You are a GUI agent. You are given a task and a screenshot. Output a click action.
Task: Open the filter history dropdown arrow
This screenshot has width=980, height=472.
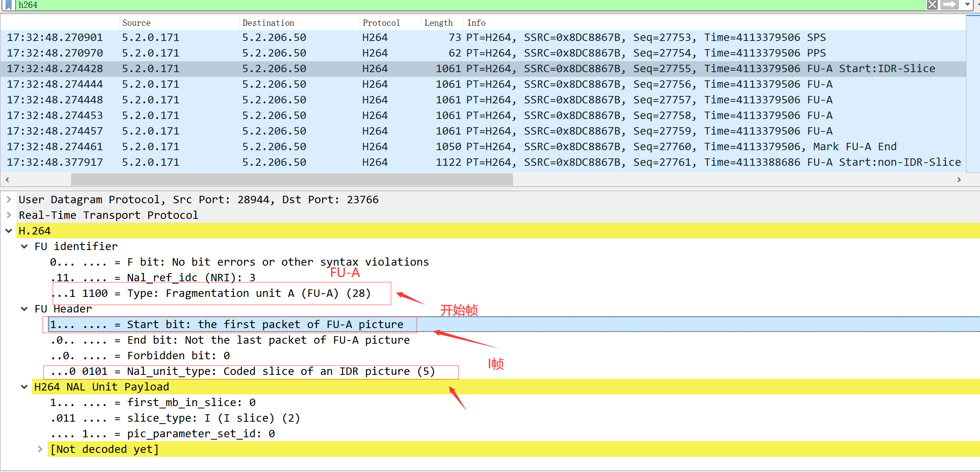tap(967, 5)
